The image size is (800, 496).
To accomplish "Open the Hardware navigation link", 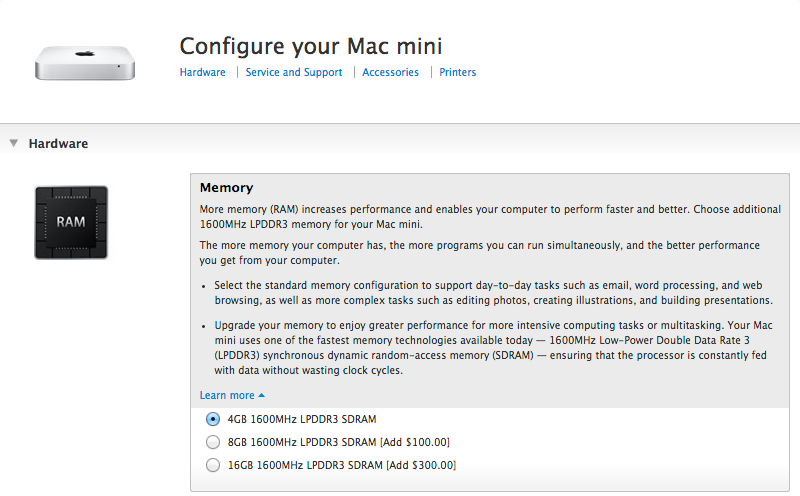I will pyautogui.click(x=203, y=72).
